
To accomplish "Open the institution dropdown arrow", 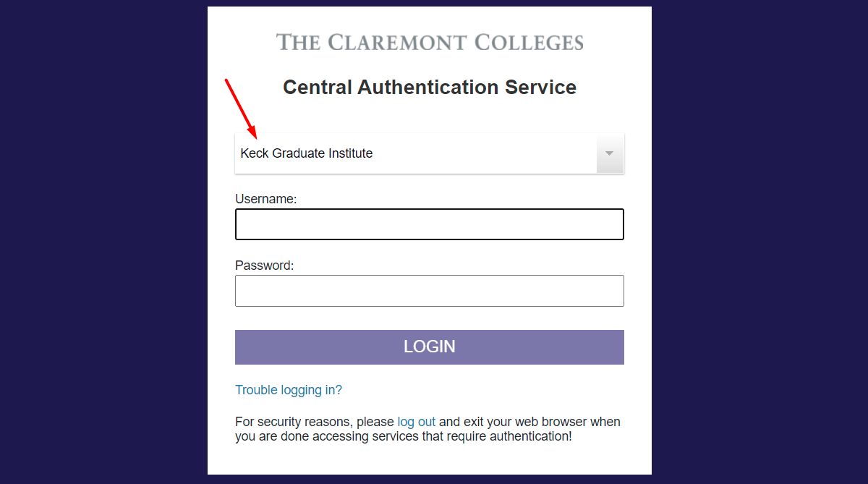I will [609, 153].
